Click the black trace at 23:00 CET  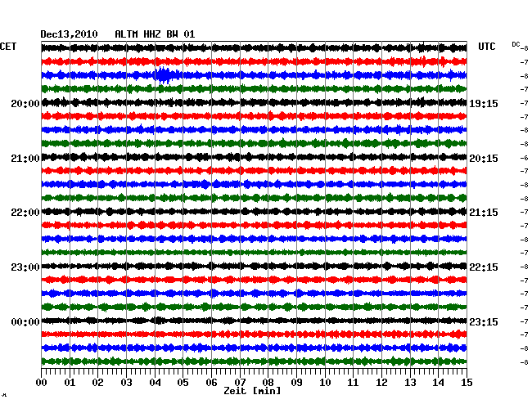pos(254,266)
